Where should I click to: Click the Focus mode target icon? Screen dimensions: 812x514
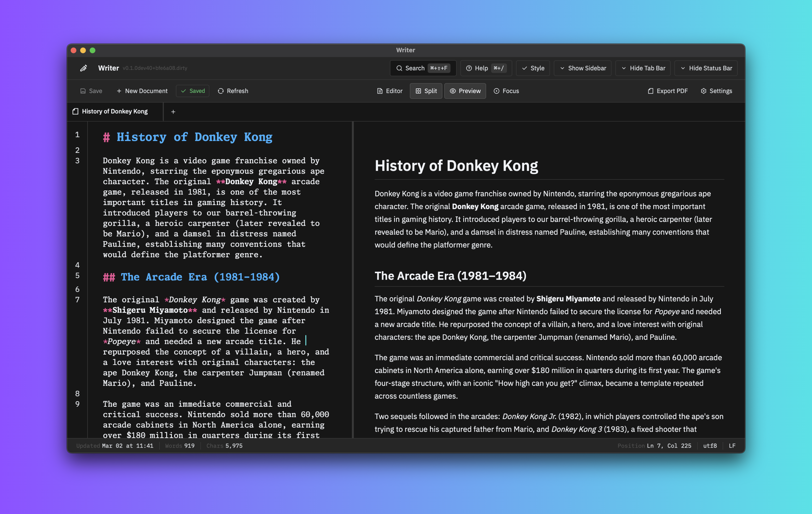[x=496, y=91]
